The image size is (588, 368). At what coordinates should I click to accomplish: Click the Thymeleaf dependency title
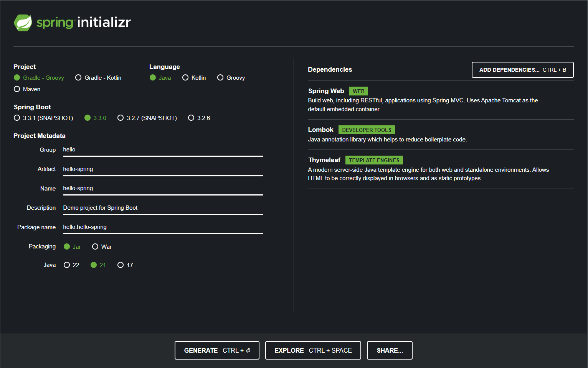pos(324,160)
